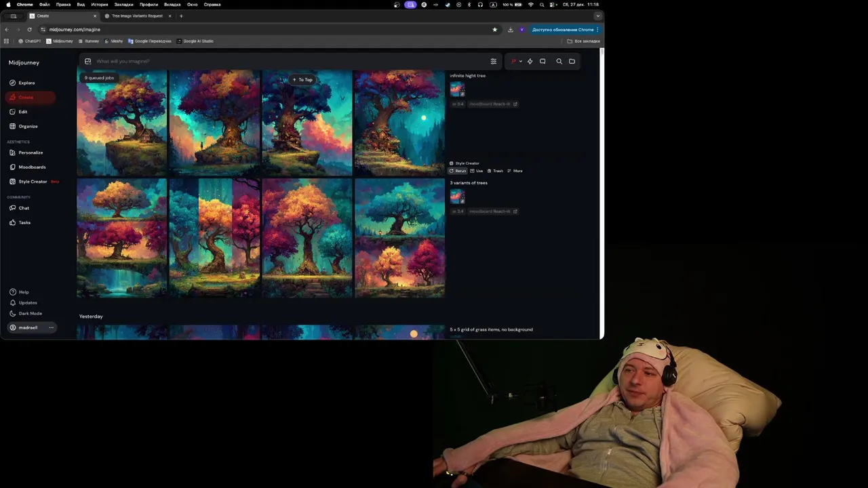Click the image-add icon in prompt bar
Image resolution: width=868 pixels, height=488 pixels.
click(x=87, y=61)
